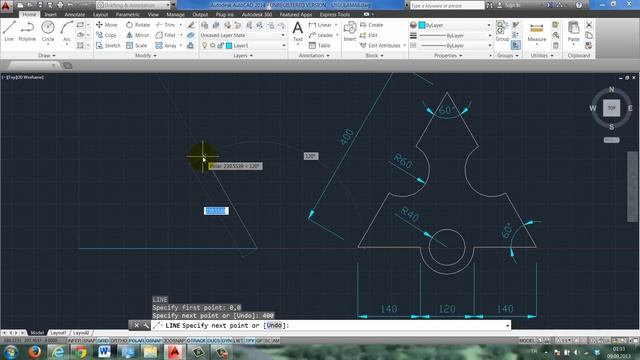The image size is (640, 360).
Task: Toggle LWT lineweight display
Action: pyautogui.click(x=238, y=340)
